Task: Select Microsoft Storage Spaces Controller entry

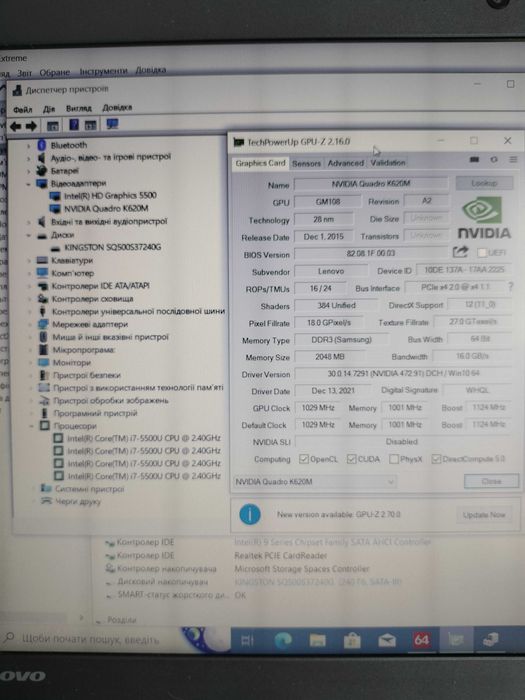Action: click(302, 569)
